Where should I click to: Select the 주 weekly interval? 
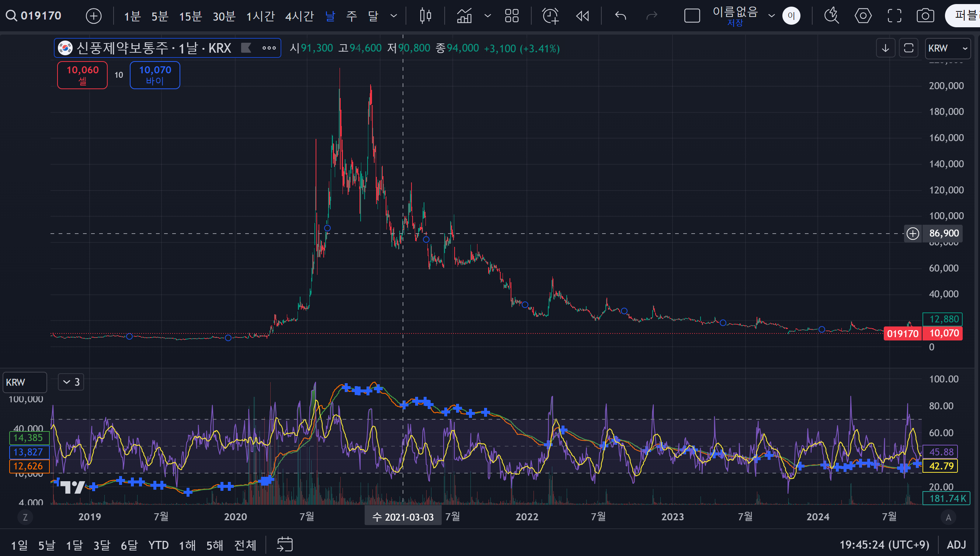point(351,16)
